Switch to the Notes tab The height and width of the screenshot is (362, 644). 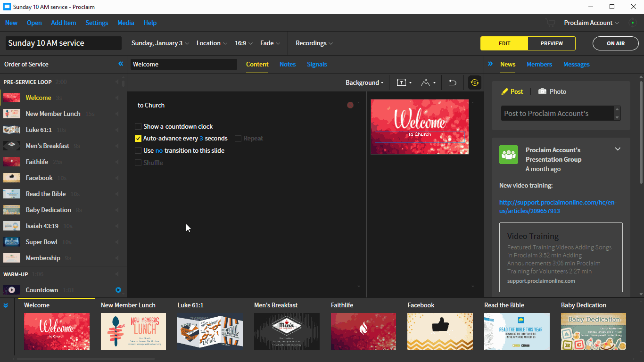[288, 64]
